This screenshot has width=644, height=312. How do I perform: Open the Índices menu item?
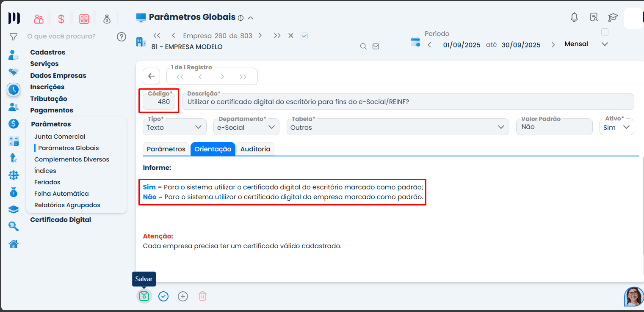[x=45, y=171]
